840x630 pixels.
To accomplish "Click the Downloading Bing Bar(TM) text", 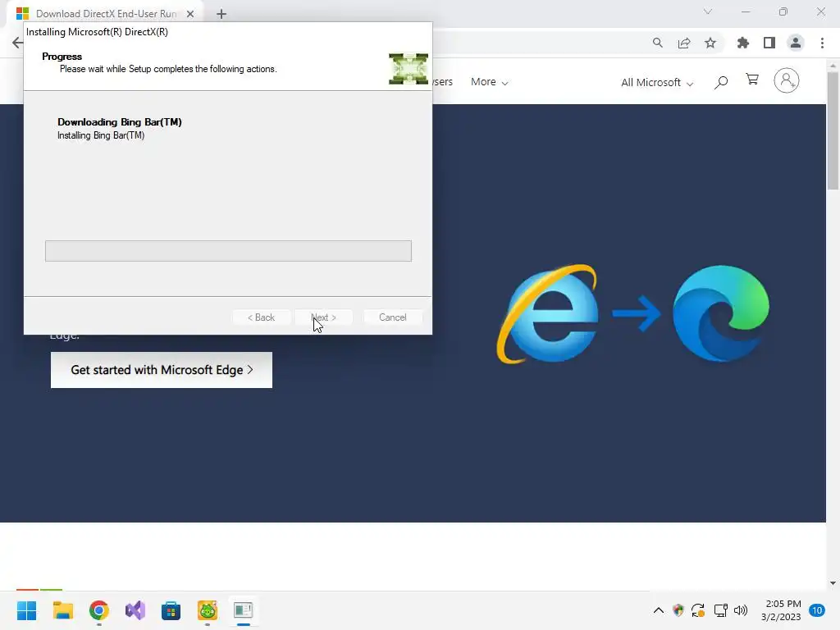I will coord(120,122).
